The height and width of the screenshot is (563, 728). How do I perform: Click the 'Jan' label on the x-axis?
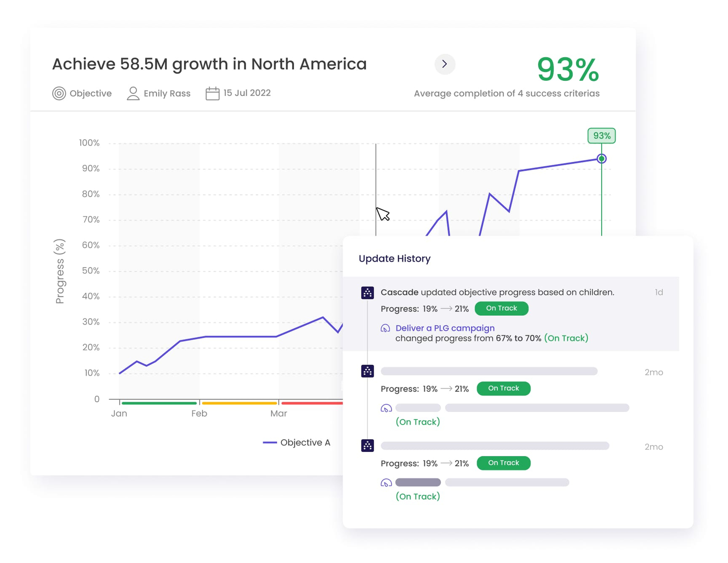[x=119, y=414]
